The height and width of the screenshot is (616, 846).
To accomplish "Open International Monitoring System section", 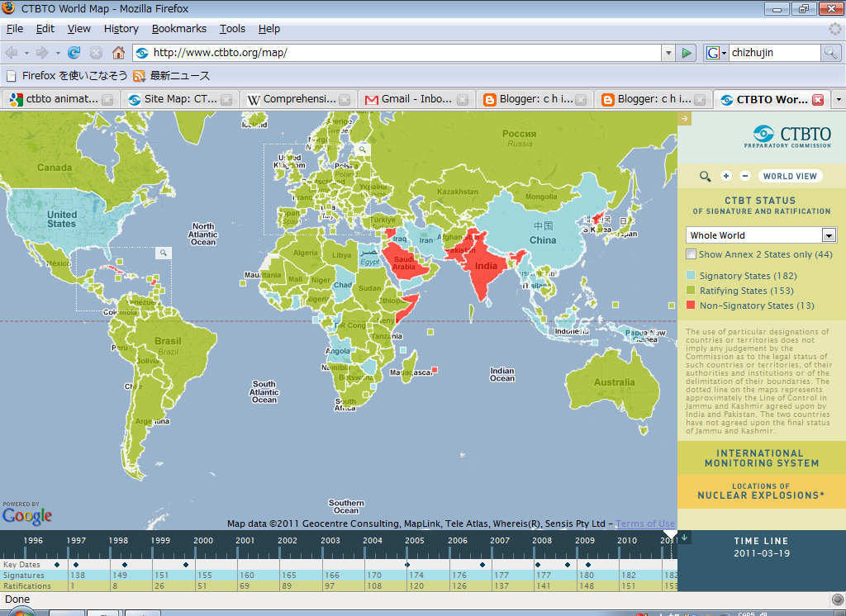I will coord(761,458).
